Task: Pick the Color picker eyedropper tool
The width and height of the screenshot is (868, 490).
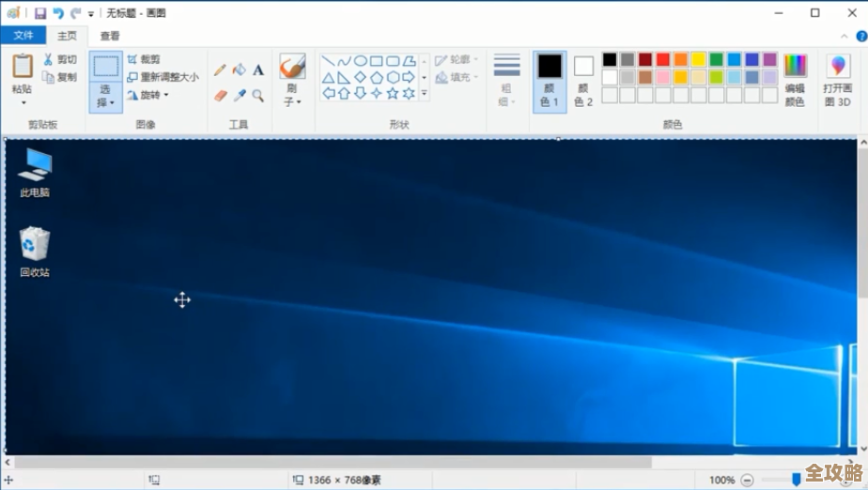Action: (239, 95)
